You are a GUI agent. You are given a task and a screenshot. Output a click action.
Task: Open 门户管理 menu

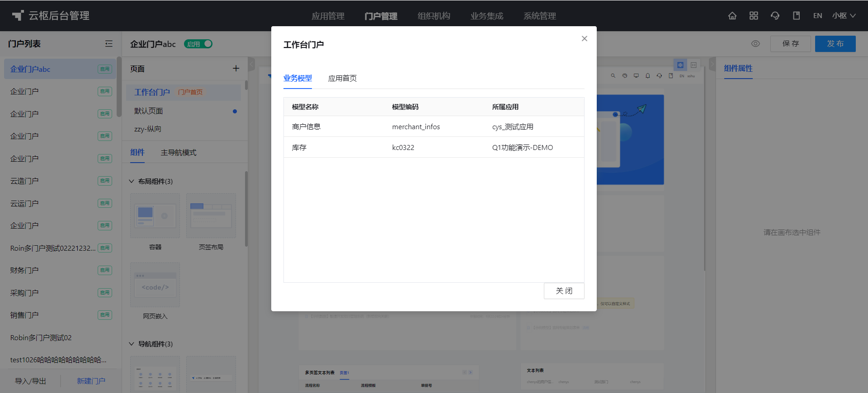(381, 16)
